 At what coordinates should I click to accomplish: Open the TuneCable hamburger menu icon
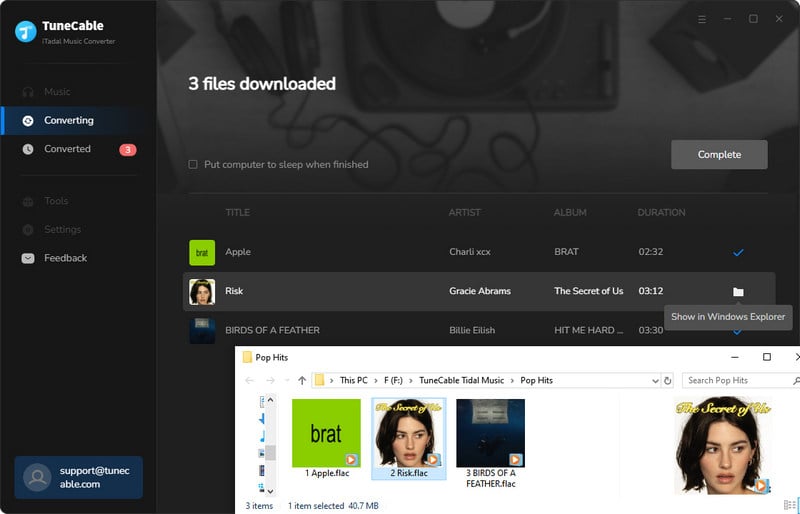click(702, 19)
